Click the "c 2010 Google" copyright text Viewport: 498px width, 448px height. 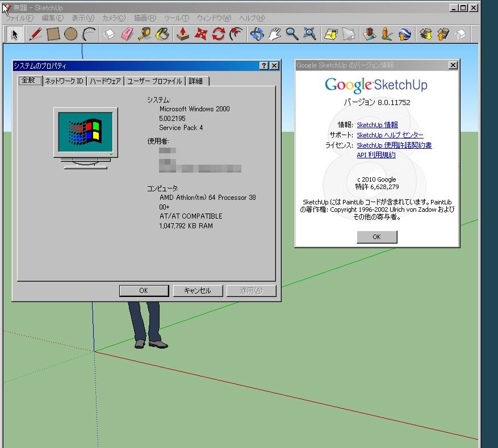[x=376, y=179]
